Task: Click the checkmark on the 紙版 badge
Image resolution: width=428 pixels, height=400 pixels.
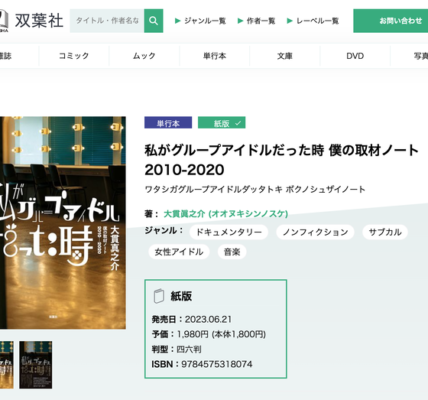Action: coord(238,123)
